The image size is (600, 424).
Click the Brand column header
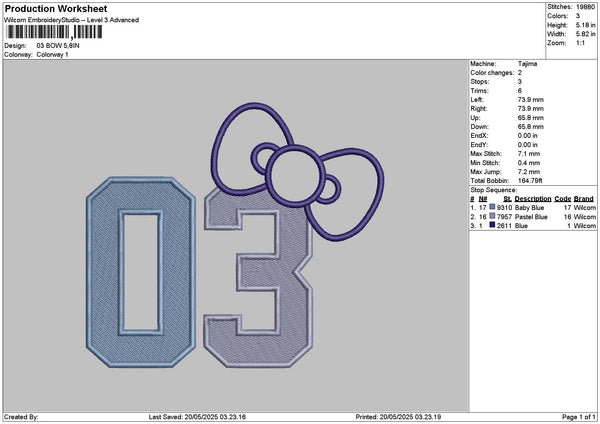(x=583, y=199)
